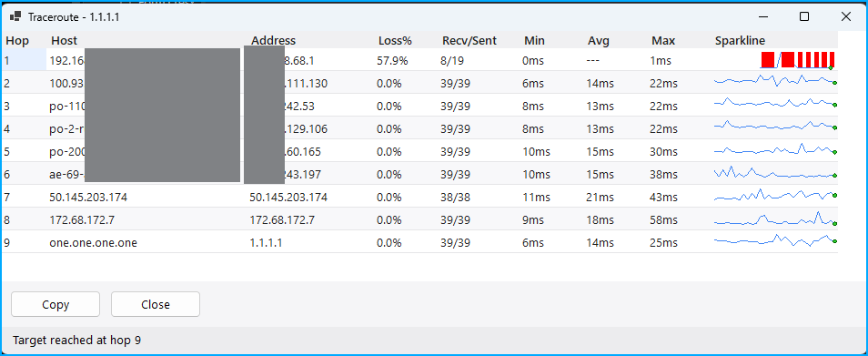Viewport: 868px width, 356px height.
Task: Click the 58ms max value
Action: (x=664, y=219)
